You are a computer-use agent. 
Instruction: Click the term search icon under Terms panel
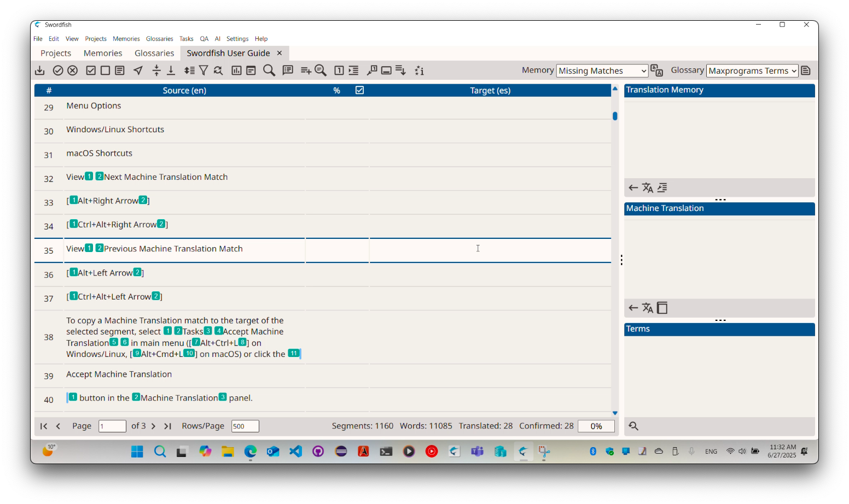(x=633, y=426)
